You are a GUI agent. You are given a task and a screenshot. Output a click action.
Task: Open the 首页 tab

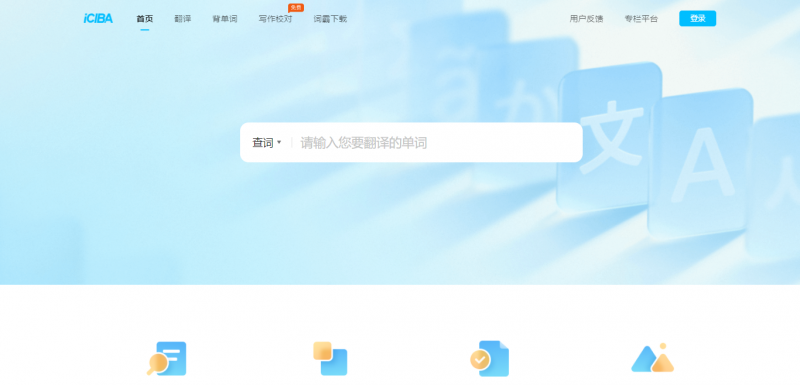[144, 19]
